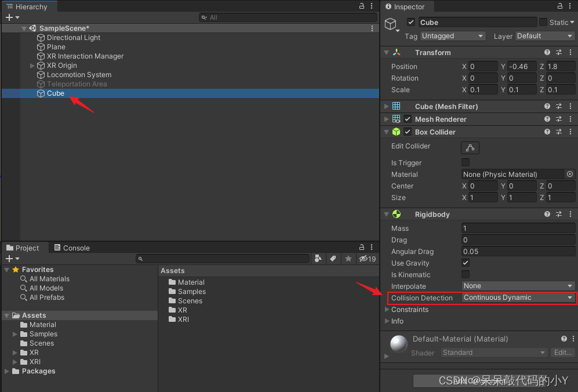
Task: Open Rigidbody component preset settings icon
Action: 559,215
